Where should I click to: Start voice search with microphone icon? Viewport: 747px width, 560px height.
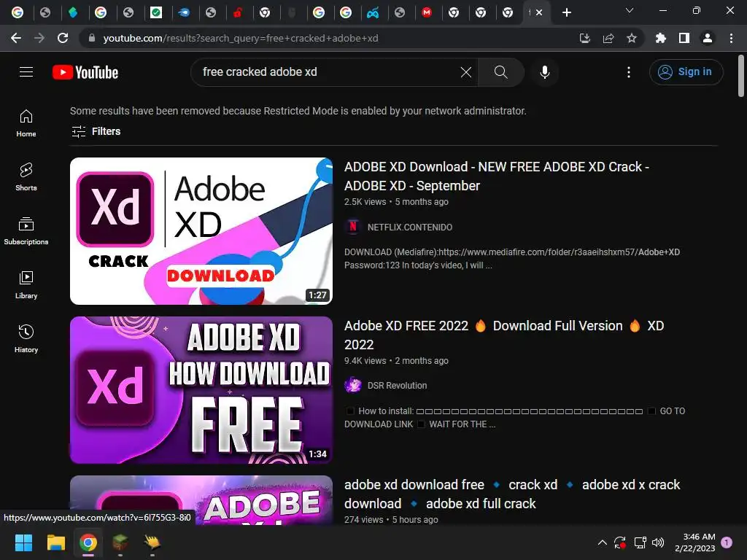(x=544, y=72)
